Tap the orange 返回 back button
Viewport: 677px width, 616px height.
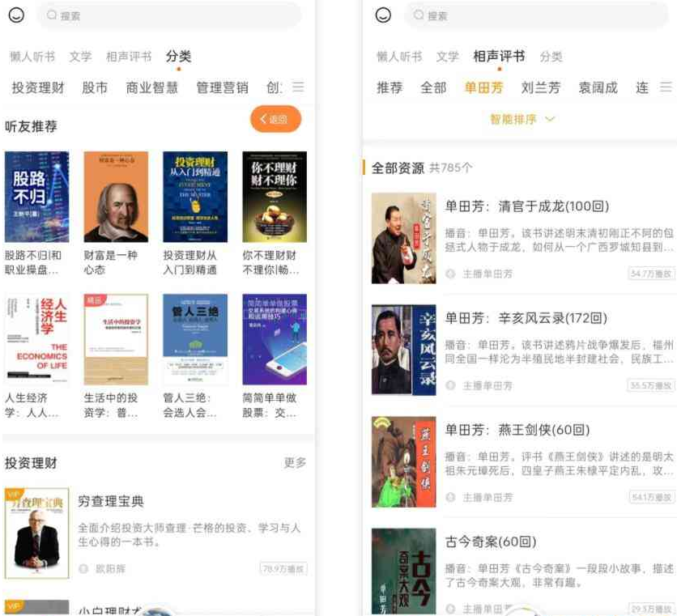[275, 119]
